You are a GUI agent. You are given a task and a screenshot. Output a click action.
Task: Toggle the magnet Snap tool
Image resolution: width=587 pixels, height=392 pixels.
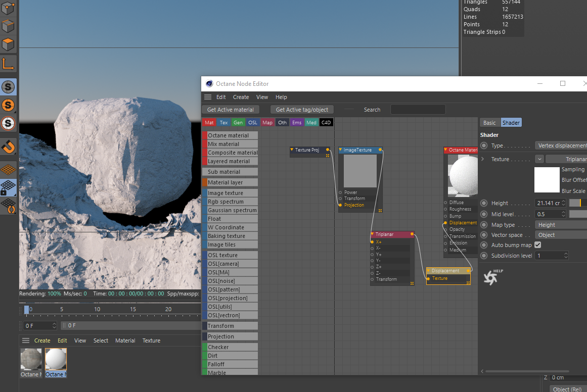(8, 146)
